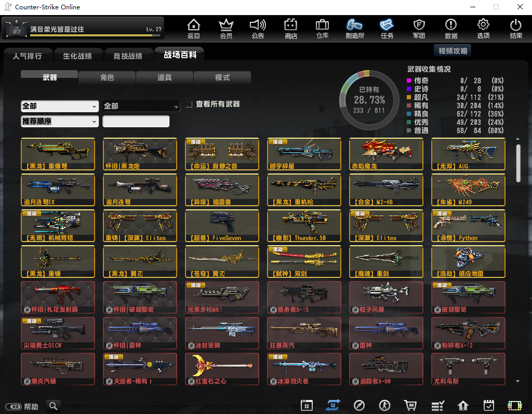Select the 武器 sub-tab
The height and width of the screenshot is (414, 532).
click(x=49, y=77)
